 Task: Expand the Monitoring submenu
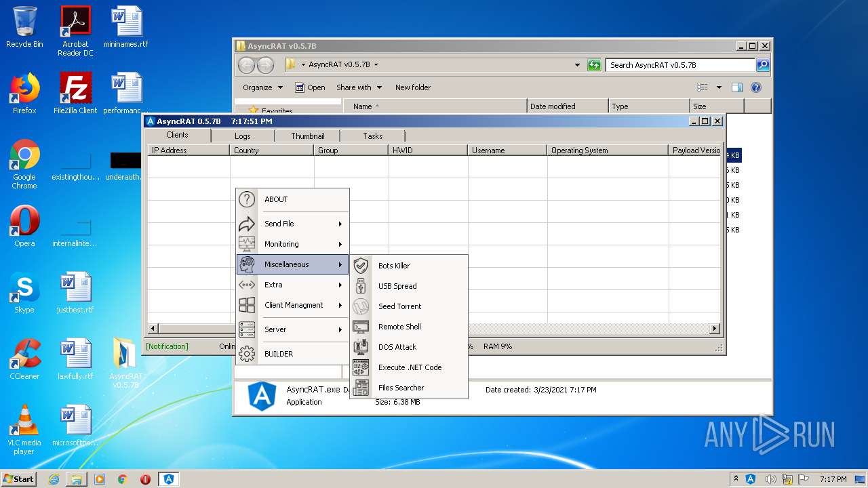(340, 244)
